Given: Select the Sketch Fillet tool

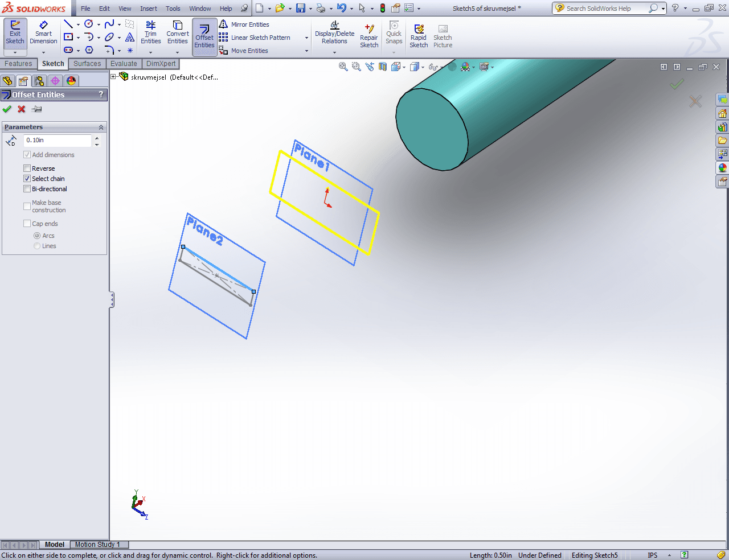Looking at the screenshot, I should coord(109,50).
